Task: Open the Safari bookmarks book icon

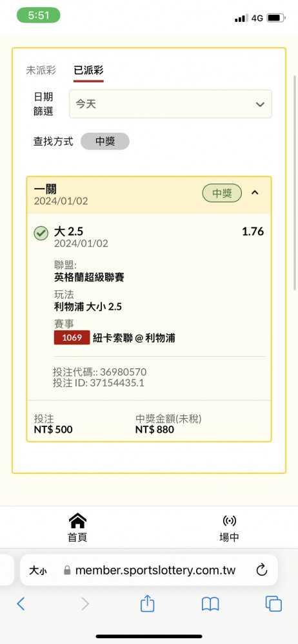Action: tap(210, 604)
